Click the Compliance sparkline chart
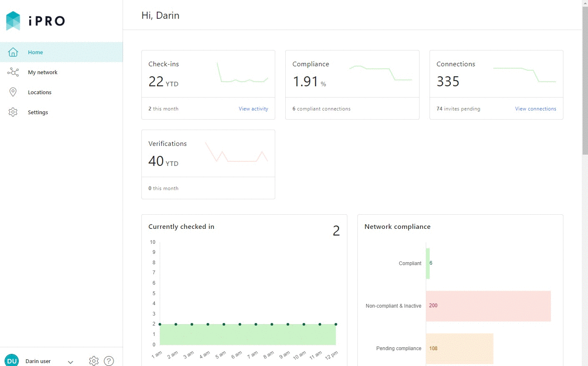588x366 pixels. 380,73
